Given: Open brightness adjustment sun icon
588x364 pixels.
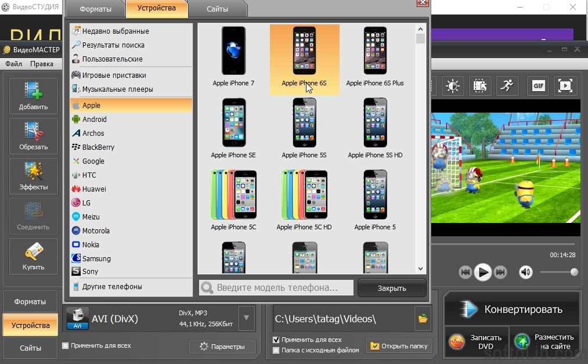Looking at the screenshot, I should tap(453, 86).
